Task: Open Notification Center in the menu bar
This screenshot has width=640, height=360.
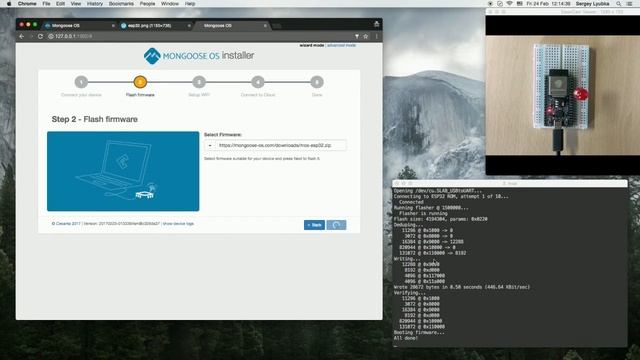Action: tap(629, 4)
